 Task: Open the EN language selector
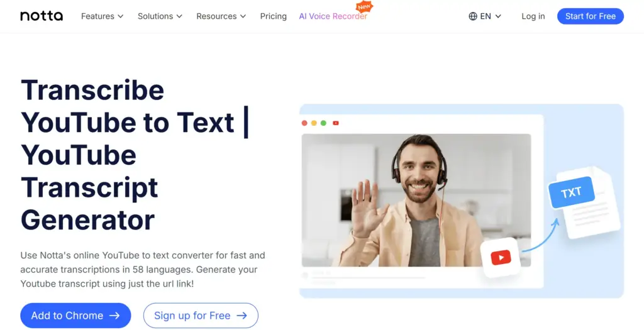(485, 16)
